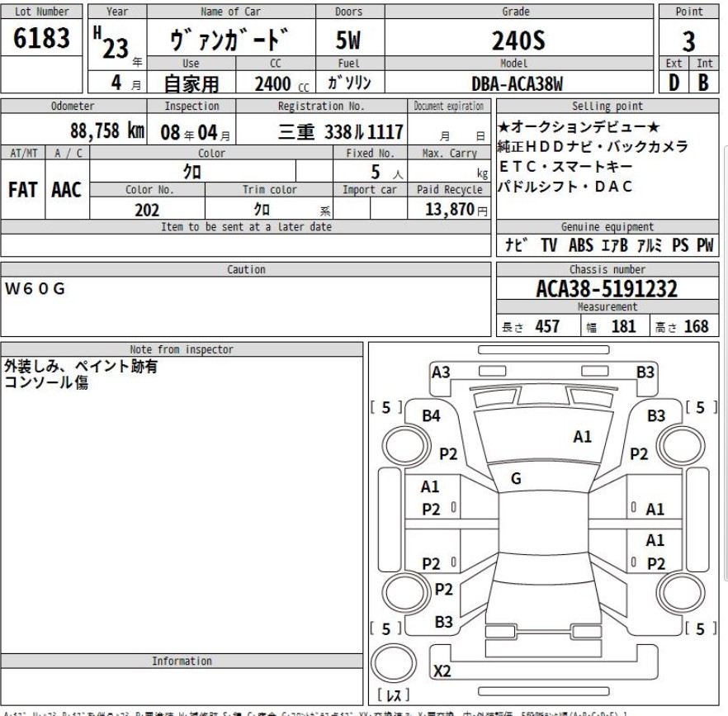The image size is (728, 716).
Task: Click the lot number 6183
Action: [x=41, y=40]
